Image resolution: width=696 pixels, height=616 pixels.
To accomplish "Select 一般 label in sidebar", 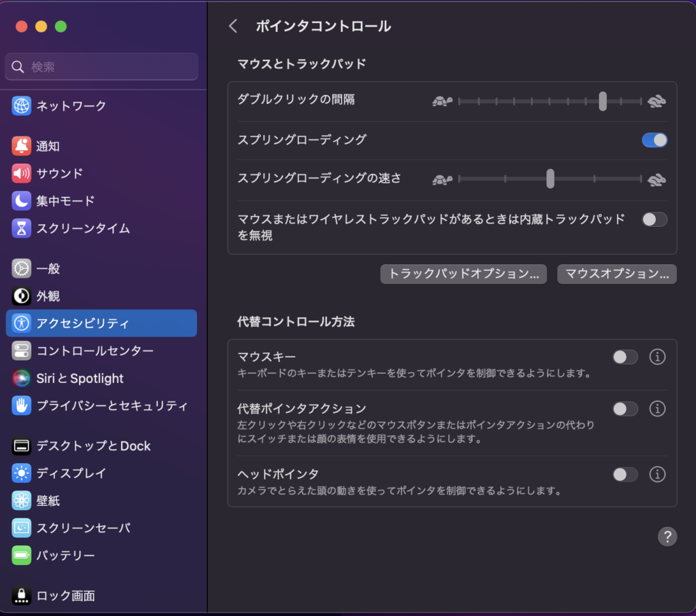I will 48,268.
